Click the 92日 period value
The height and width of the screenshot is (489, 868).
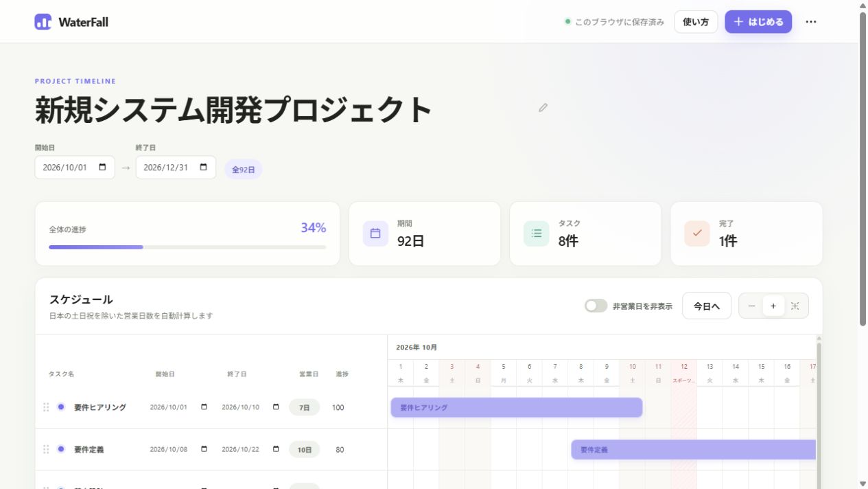click(410, 241)
